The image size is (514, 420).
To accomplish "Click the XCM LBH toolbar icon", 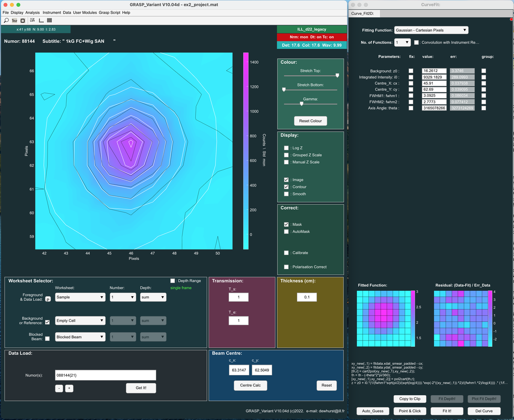I will 32,20.
